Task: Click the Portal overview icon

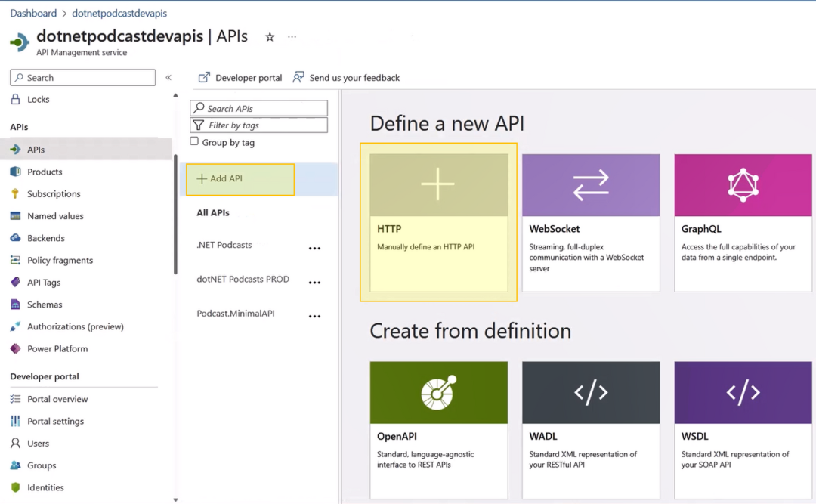Action: [16, 399]
